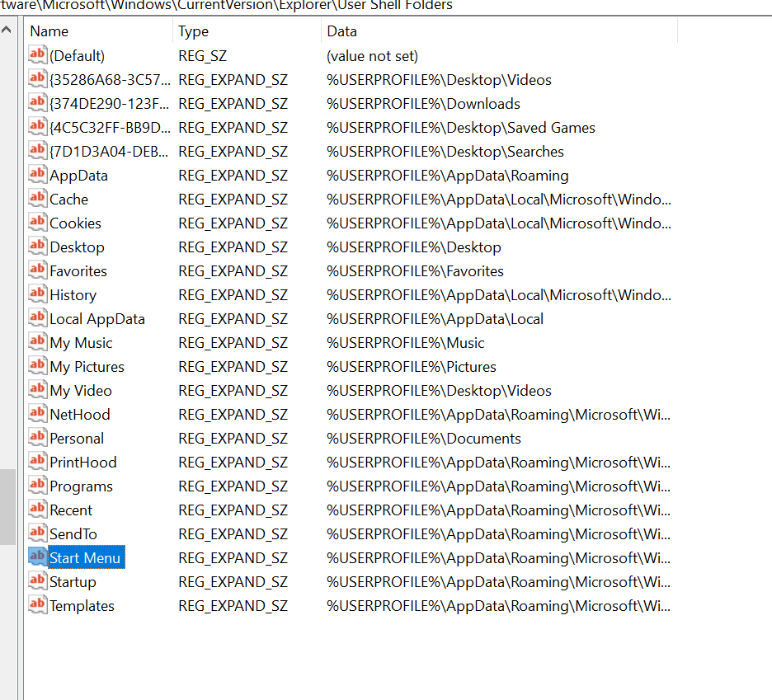Click the icon next to {35286A68-3C57... value
The height and width of the screenshot is (700, 772).
tap(37, 79)
